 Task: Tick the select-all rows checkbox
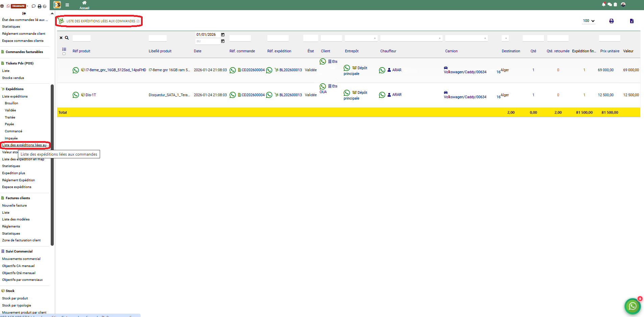(64, 54)
